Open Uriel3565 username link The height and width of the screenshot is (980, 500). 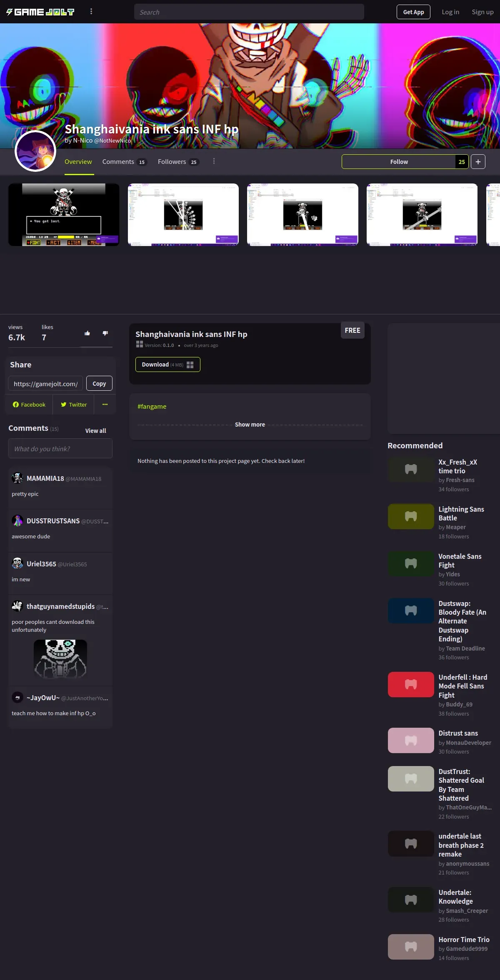click(41, 564)
